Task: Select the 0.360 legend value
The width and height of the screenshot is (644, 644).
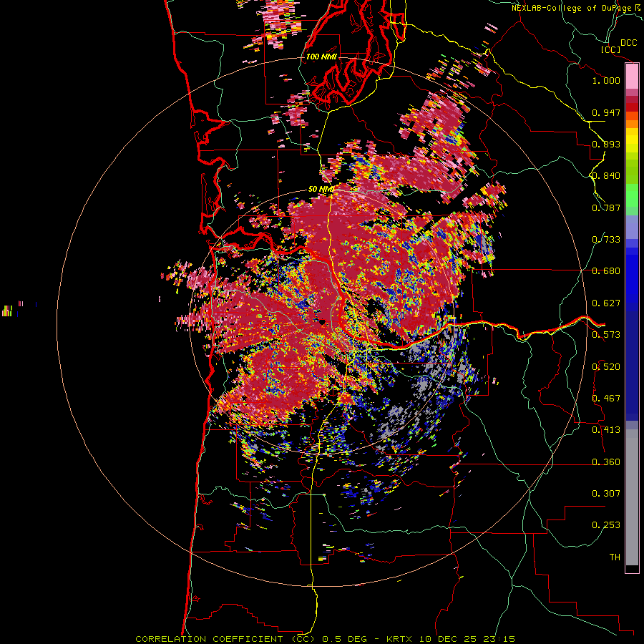Action: [606, 462]
